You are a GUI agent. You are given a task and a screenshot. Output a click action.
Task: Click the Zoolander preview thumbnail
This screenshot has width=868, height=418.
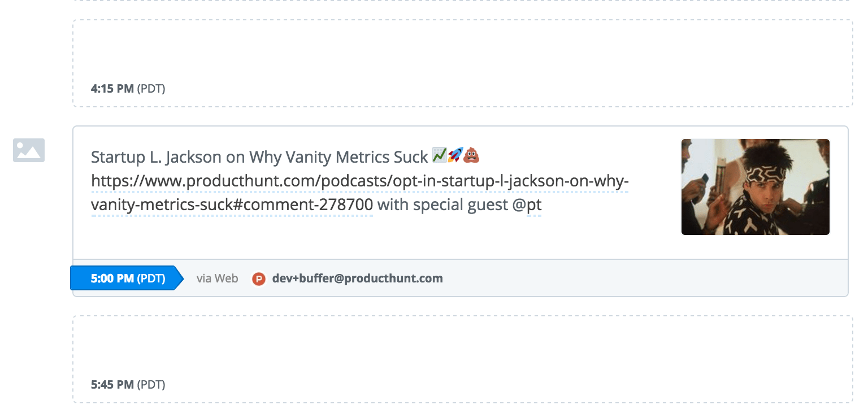[755, 186]
